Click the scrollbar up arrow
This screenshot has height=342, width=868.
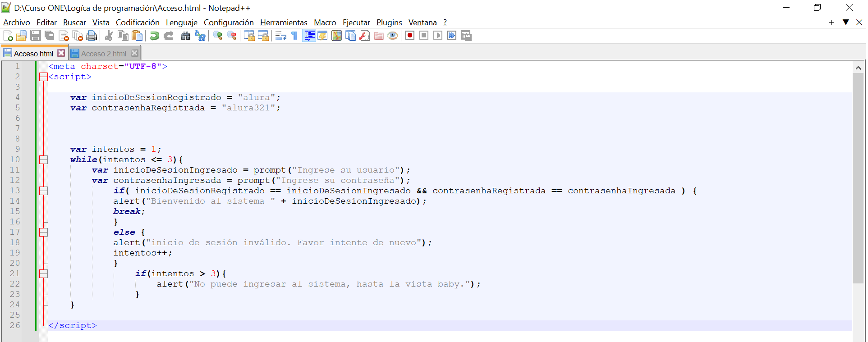pyautogui.click(x=858, y=68)
